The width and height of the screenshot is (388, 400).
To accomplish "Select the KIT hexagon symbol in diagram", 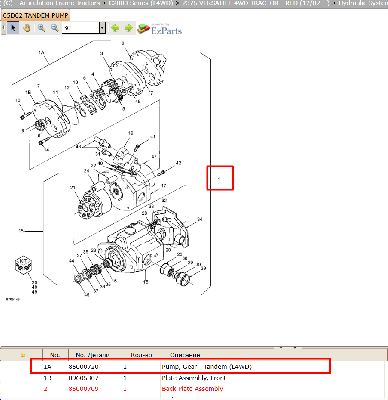I will [x=23, y=265].
